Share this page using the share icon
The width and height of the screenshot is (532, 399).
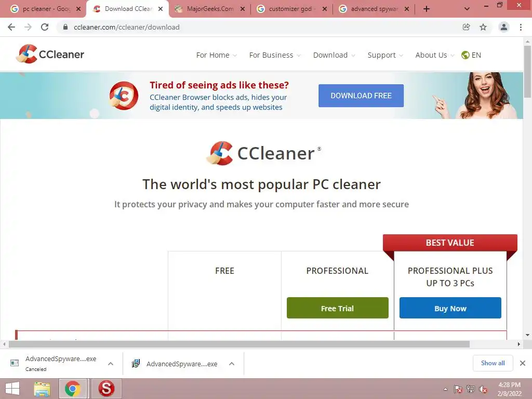coord(466,27)
